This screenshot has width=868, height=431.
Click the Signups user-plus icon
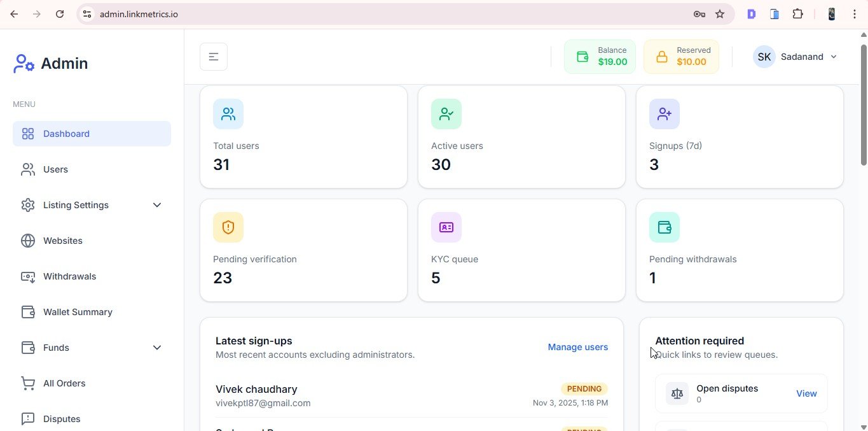pos(665,114)
